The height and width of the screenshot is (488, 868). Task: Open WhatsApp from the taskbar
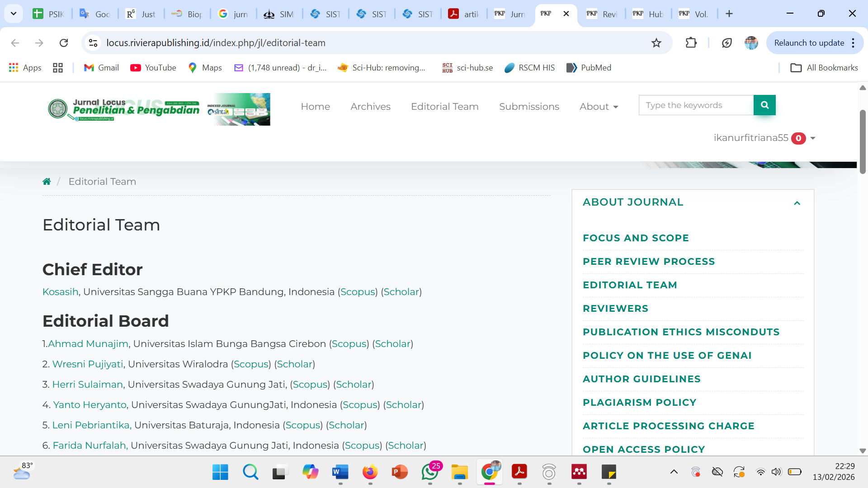click(x=429, y=472)
